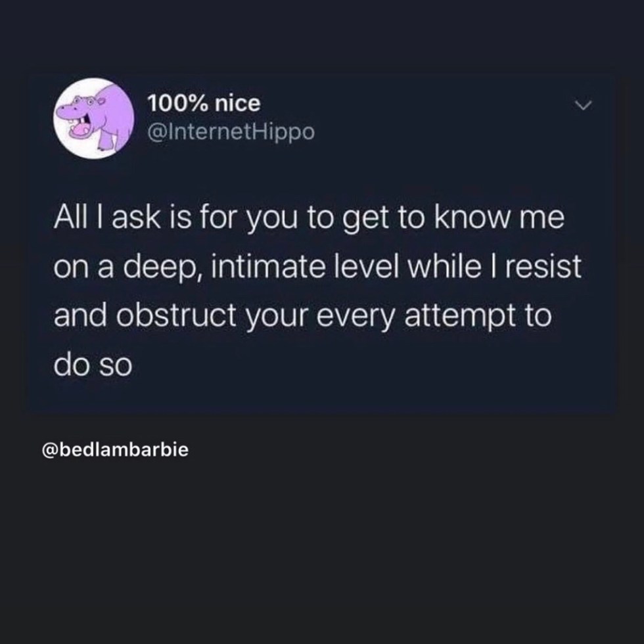The image size is (644, 644).
Task: Expand the tweet options chevron
Action: pyautogui.click(x=584, y=105)
